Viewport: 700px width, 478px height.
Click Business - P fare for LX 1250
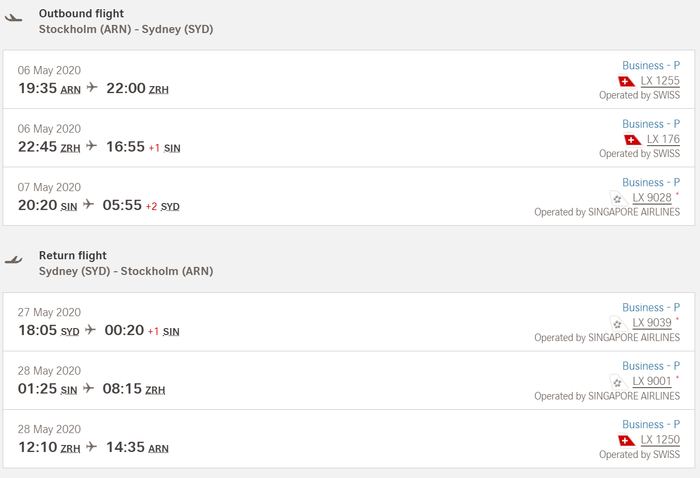(x=651, y=424)
